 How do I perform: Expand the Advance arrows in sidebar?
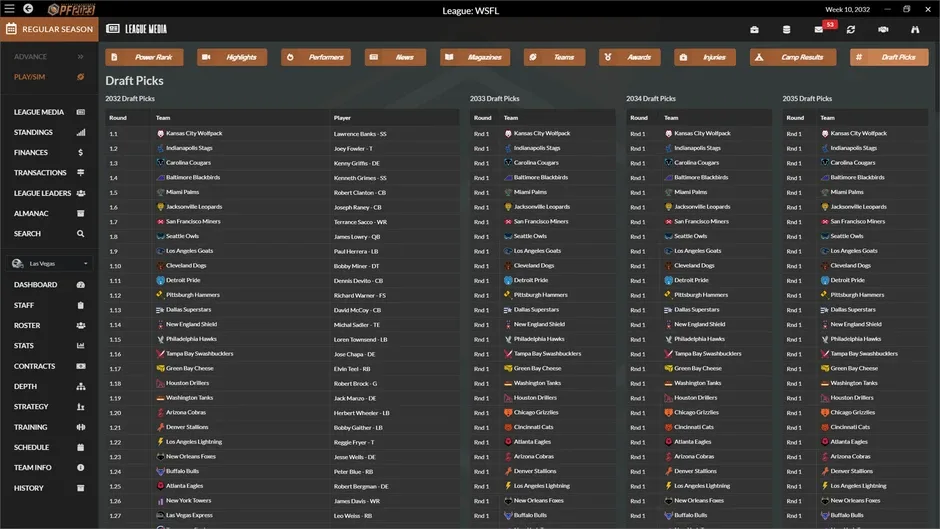click(x=80, y=56)
